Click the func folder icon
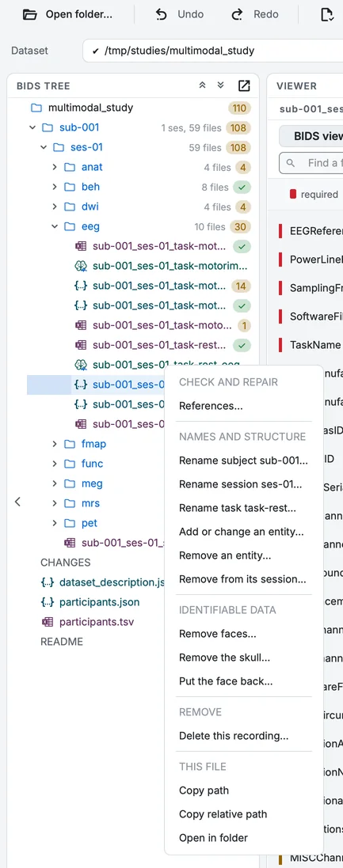The width and height of the screenshot is (343, 868). tap(69, 464)
